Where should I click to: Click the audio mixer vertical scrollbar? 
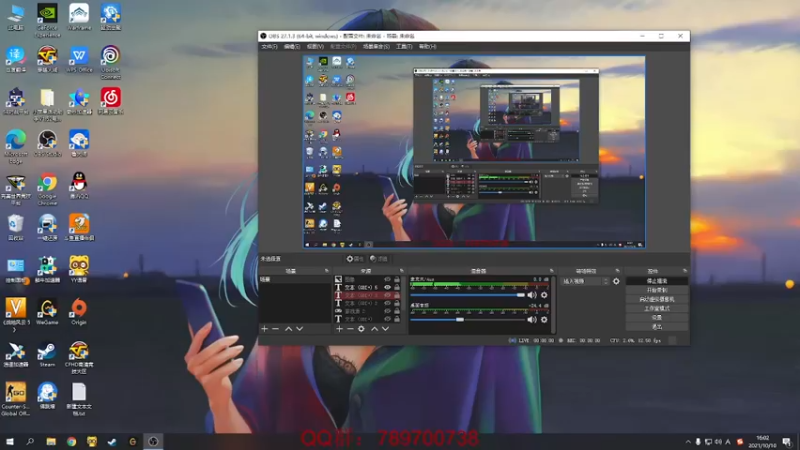554,304
